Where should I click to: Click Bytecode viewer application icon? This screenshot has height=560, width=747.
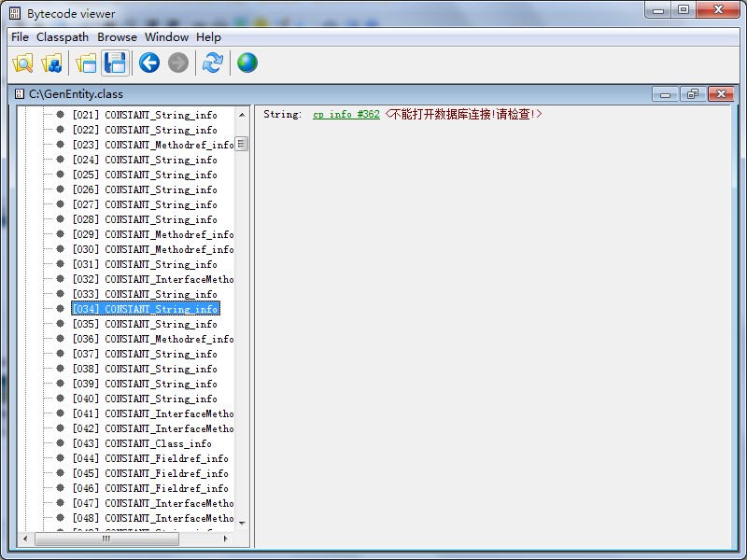tap(15, 13)
